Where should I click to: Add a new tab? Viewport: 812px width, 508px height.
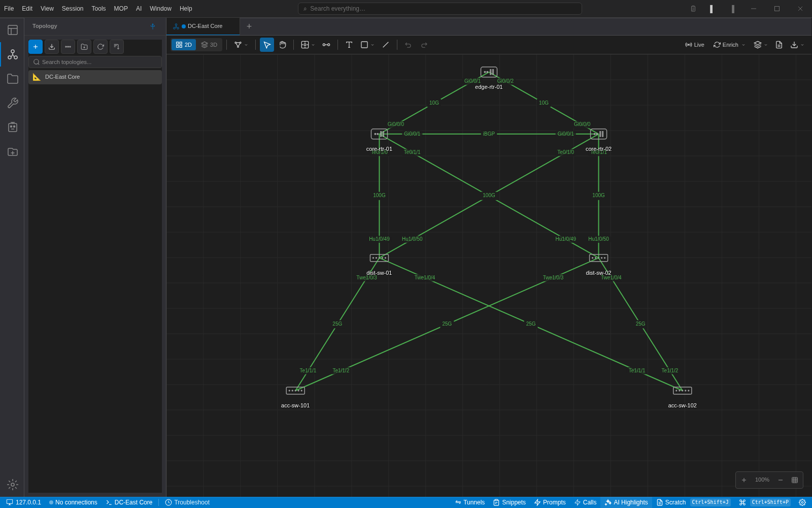249,26
